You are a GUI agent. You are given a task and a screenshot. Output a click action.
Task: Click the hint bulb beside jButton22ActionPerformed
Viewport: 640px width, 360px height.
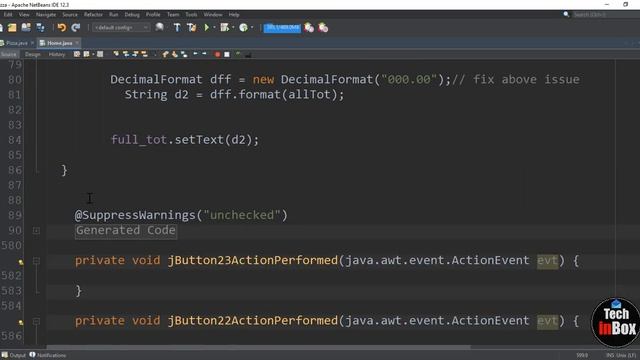click(x=21, y=322)
